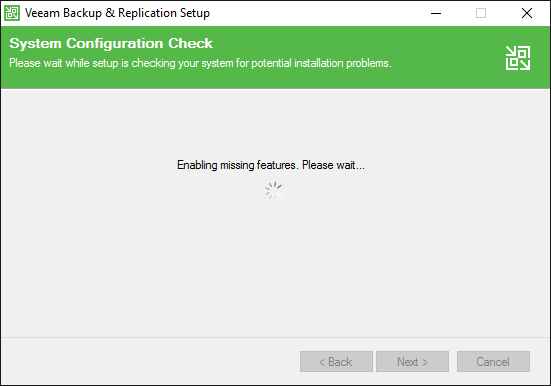Click 'potential installation problems' in the subtitle
Viewport: 551px width, 386px height.
tap(321, 63)
